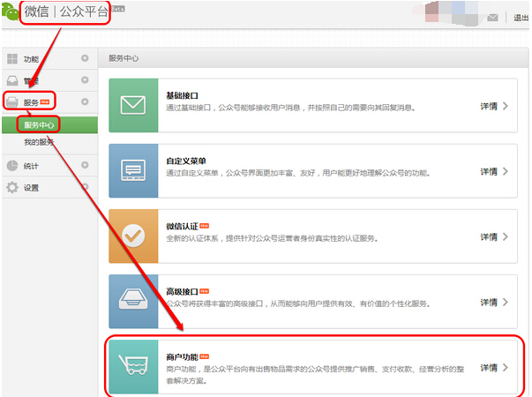Open 详情 for 商户功能
The width and height of the screenshot is (532, 397).
tap(494, 367)
